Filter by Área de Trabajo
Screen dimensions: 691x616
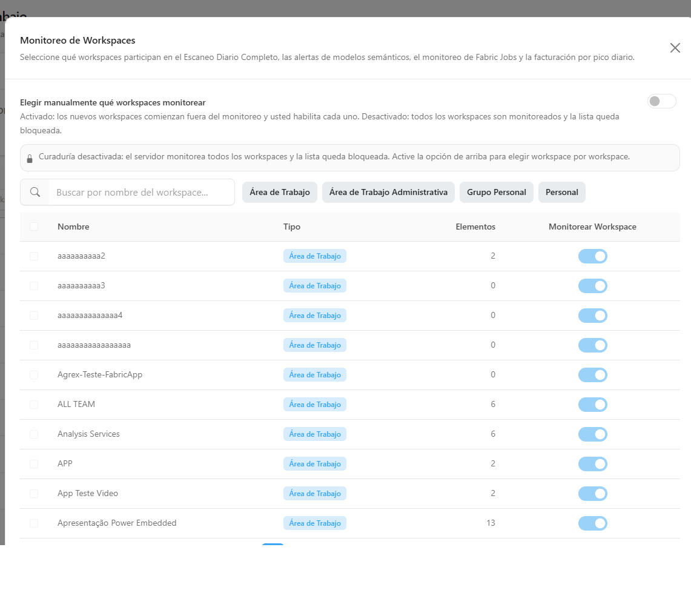tap(280, 192)
